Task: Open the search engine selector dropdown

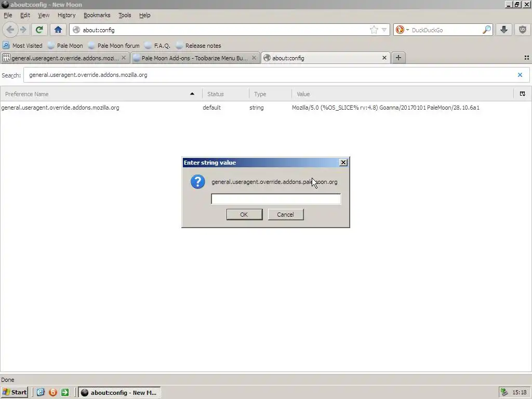Action: (403, 30)
